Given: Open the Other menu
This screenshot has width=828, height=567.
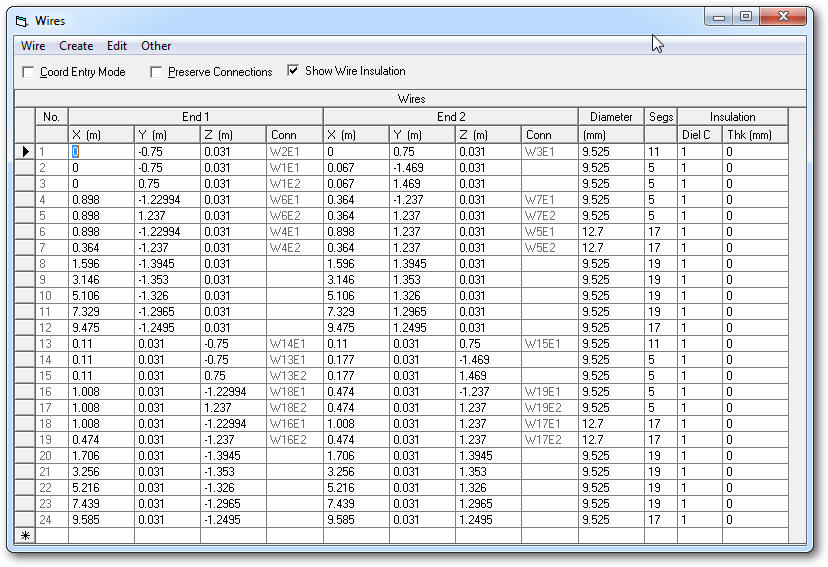Looking at the screenshot, I should [x=156, y=46].
